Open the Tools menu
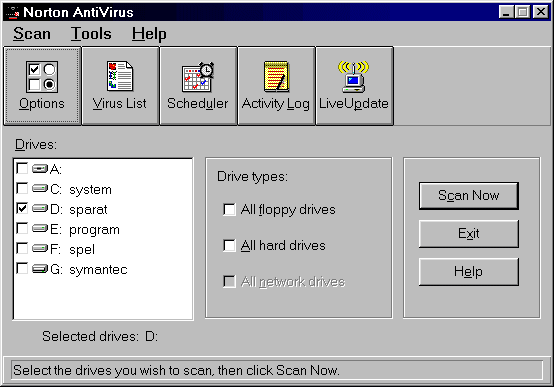The height and width of the screenshot is (387, 554). (x=91, y=34)
